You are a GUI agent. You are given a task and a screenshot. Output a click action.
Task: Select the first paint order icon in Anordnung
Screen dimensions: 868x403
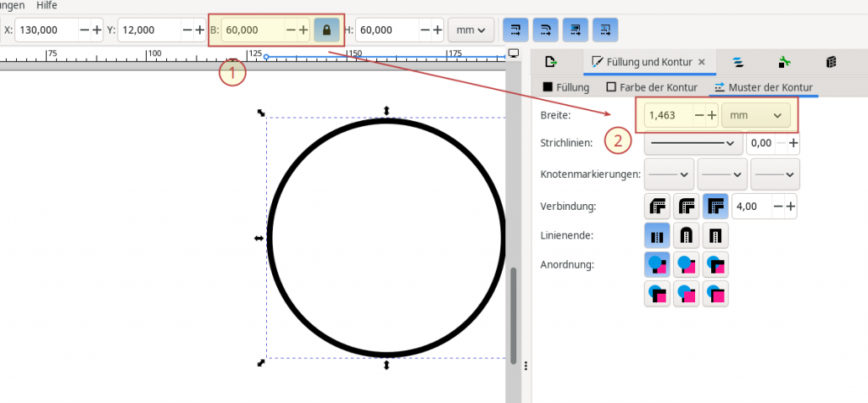[x=659, y=264]
